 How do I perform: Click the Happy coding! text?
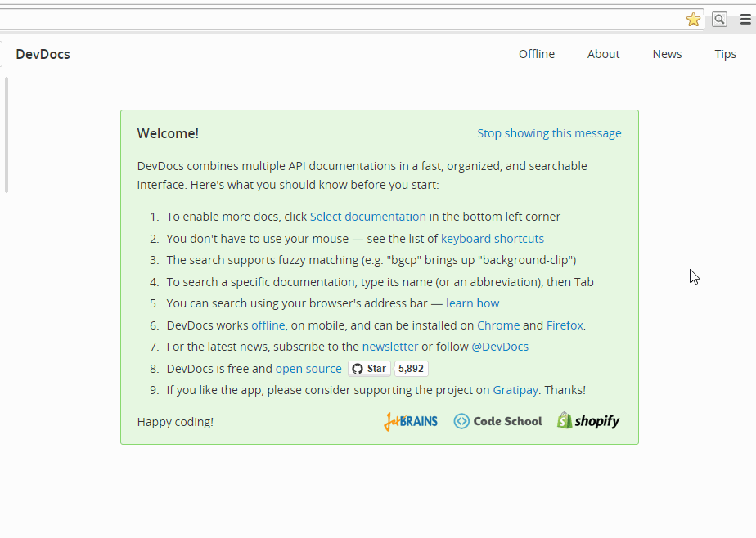(175, 422)
